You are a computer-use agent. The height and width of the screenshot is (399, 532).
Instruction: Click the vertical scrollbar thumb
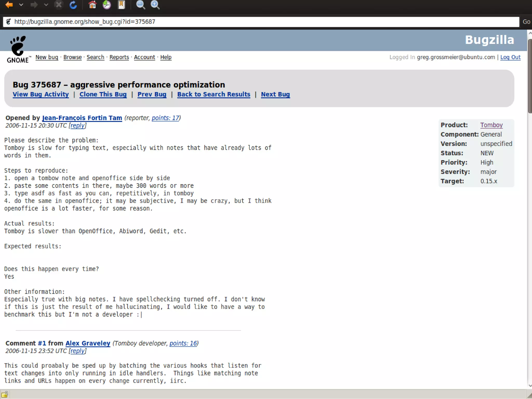530,75
